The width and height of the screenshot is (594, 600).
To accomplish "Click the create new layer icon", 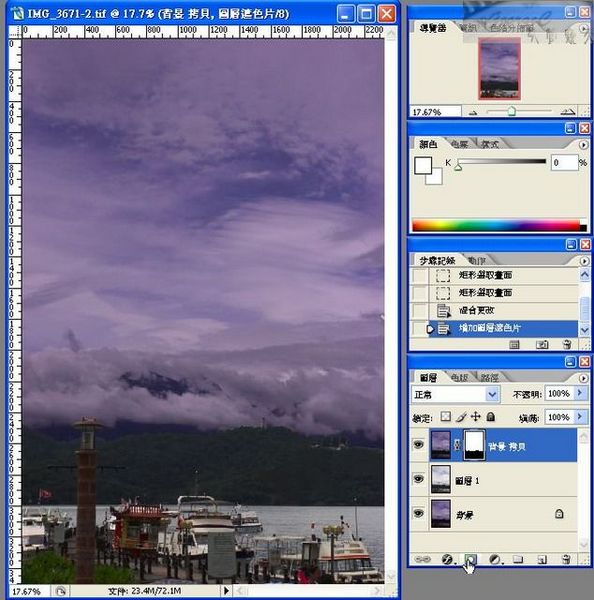I will (542, 559).
